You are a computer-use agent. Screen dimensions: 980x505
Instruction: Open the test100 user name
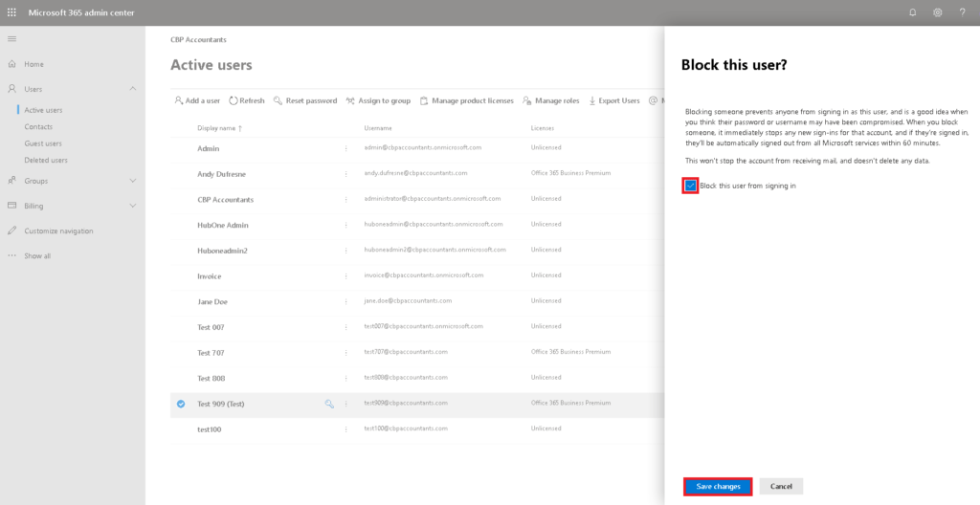click(210, 429)
